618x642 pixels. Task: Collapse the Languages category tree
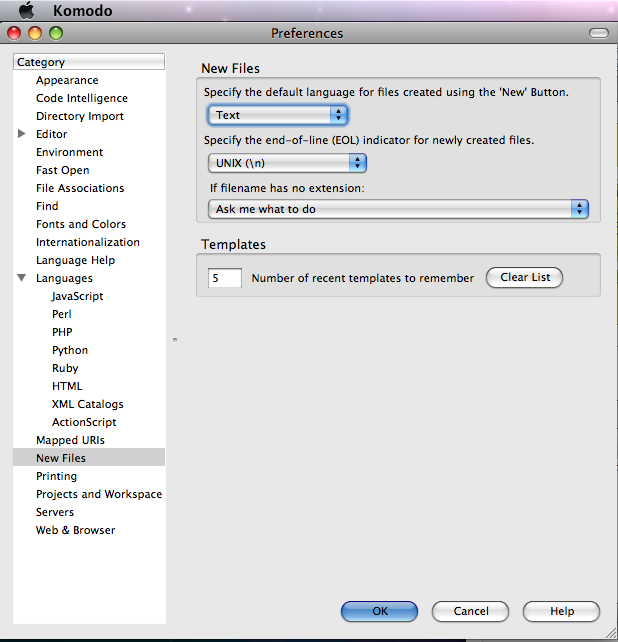[x=22, y=278]
